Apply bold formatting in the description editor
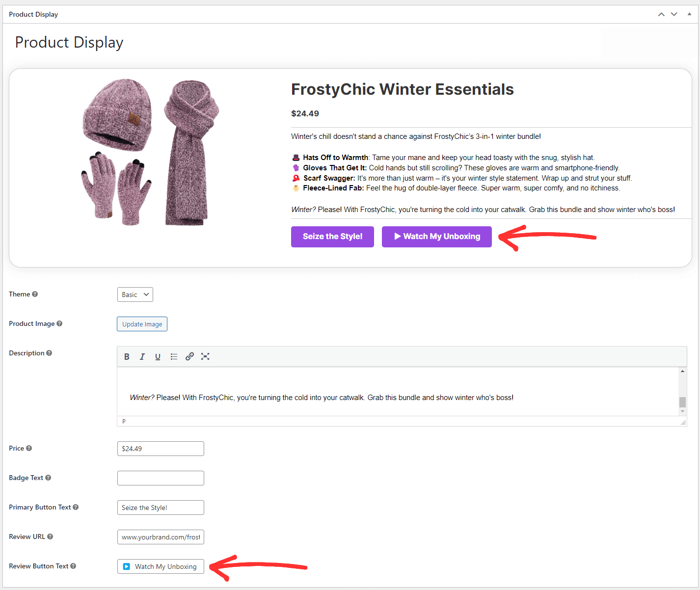Screen dimensions: 700x590 [127, 356]
